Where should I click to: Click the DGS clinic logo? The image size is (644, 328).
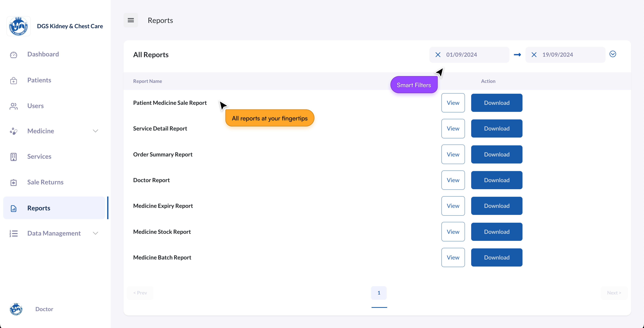pyautogui.click(x=18, y=26)
